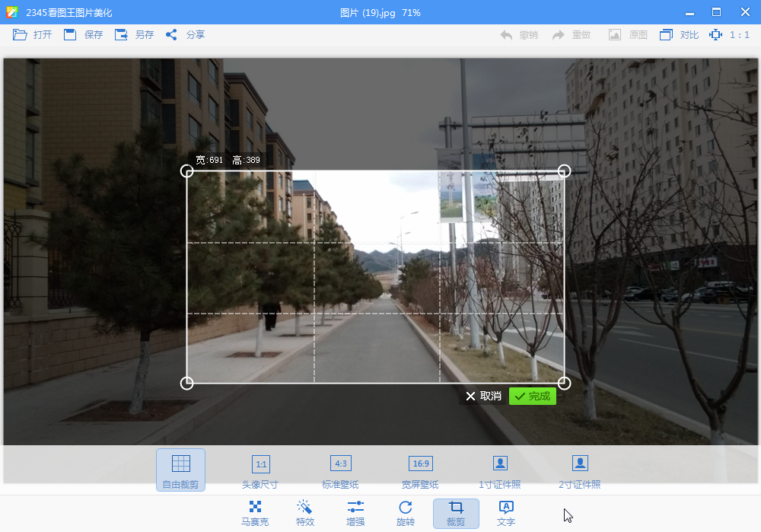Click Save As (另存) in toolbar
The height and width of the screenshot is (532, 761).
[134, 35]
